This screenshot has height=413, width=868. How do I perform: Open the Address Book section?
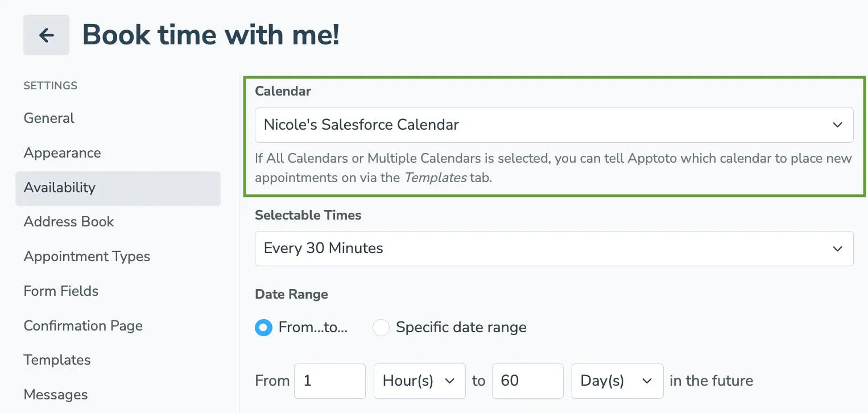coord(68,222)
